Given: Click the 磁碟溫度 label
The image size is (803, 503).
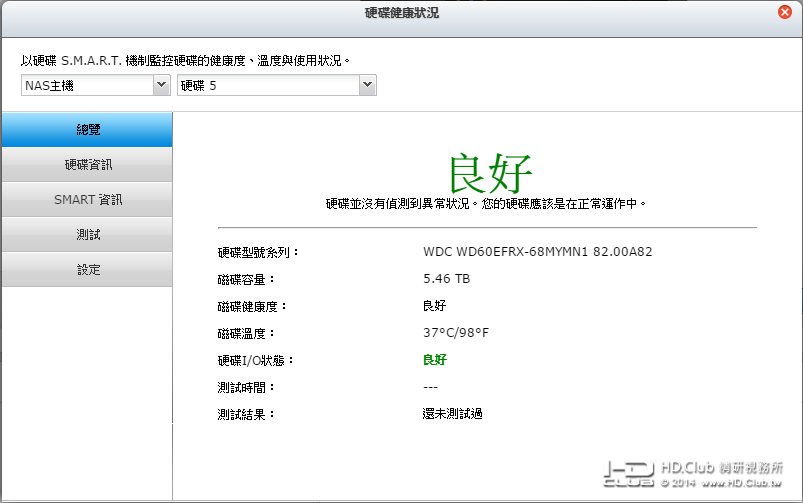Looking at the screenshot, I should (x=246, y=333).
